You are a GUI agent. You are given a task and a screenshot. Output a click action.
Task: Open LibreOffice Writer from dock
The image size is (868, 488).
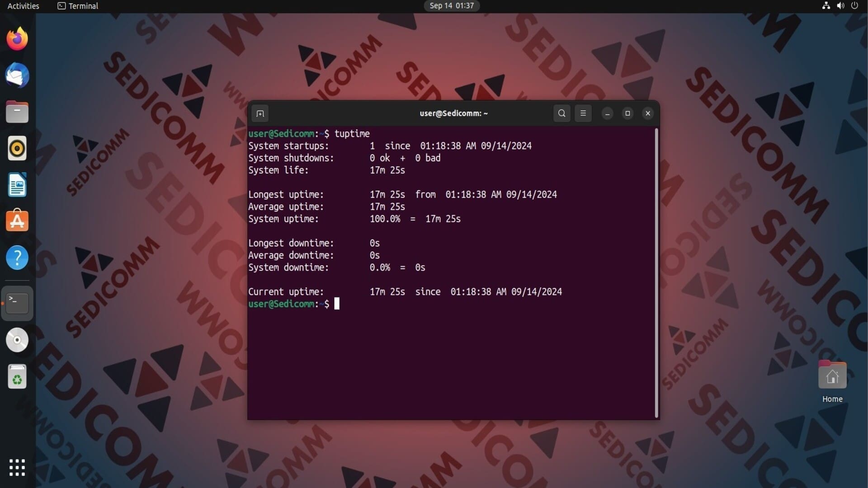pos(17,185)
